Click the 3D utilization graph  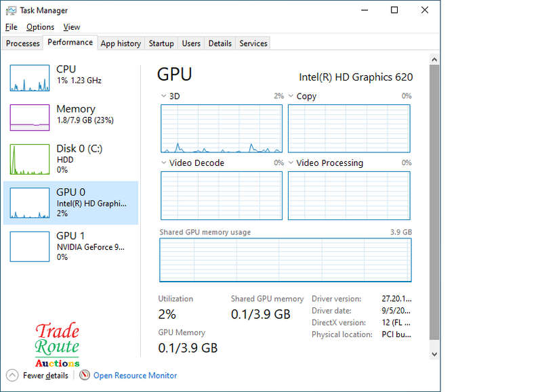coord(222,129)
